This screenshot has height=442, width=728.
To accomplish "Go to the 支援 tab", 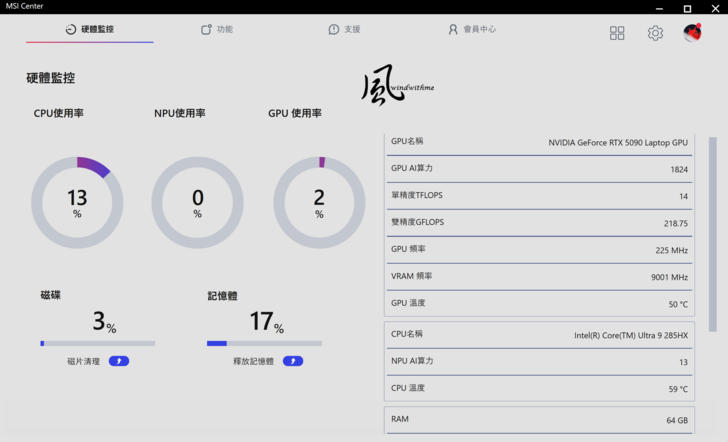I will pos(344,30).
